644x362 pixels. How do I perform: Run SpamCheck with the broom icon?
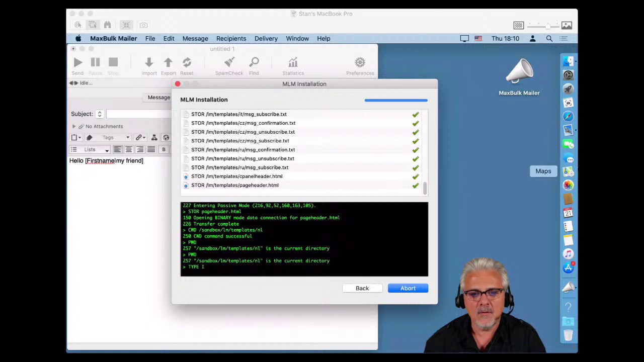pyautogui.click(x=229, y=62)
